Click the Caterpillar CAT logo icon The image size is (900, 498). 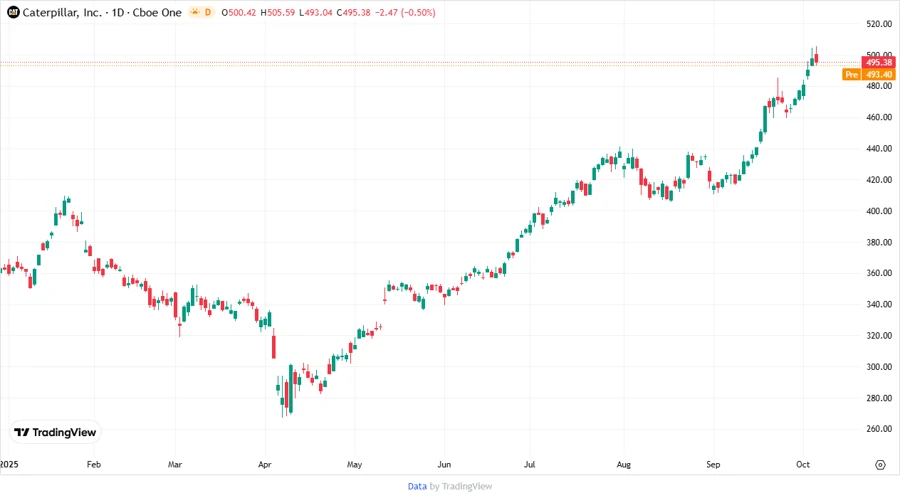13,11
